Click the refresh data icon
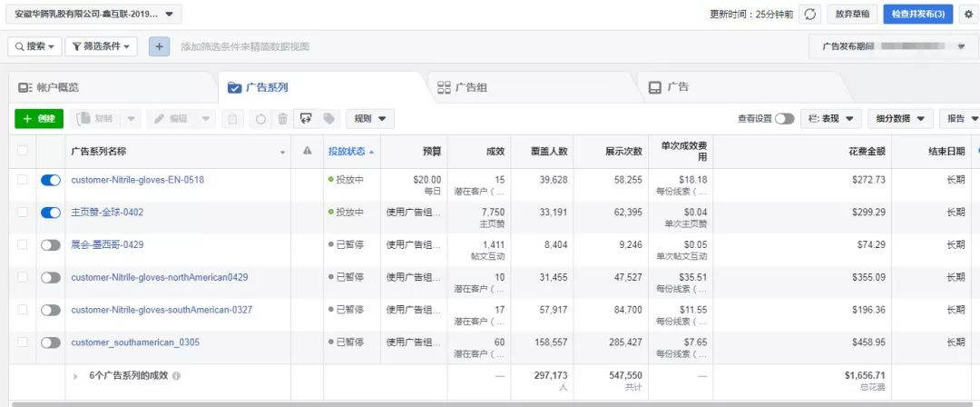This screenshot has width=980, height=407. pyautogui.click(x=810, y=15)
